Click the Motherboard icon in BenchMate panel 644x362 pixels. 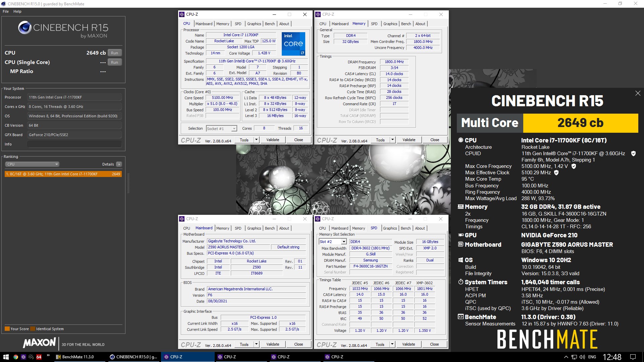click(x=461, y=244)
